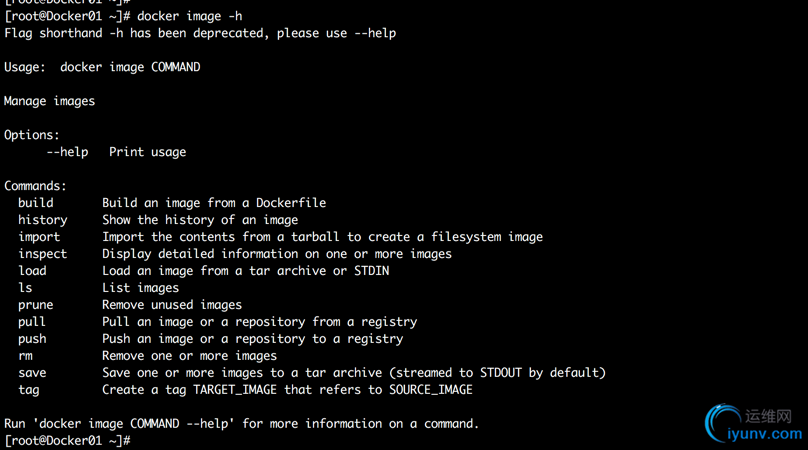Viewport: 808px width, 450px height.
Task: Click the 'pull' command entry
Action: click(32, 322)
